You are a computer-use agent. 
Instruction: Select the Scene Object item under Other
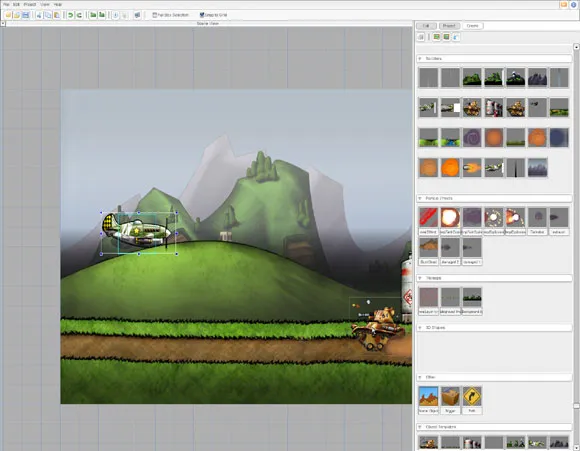coord(428,400)
